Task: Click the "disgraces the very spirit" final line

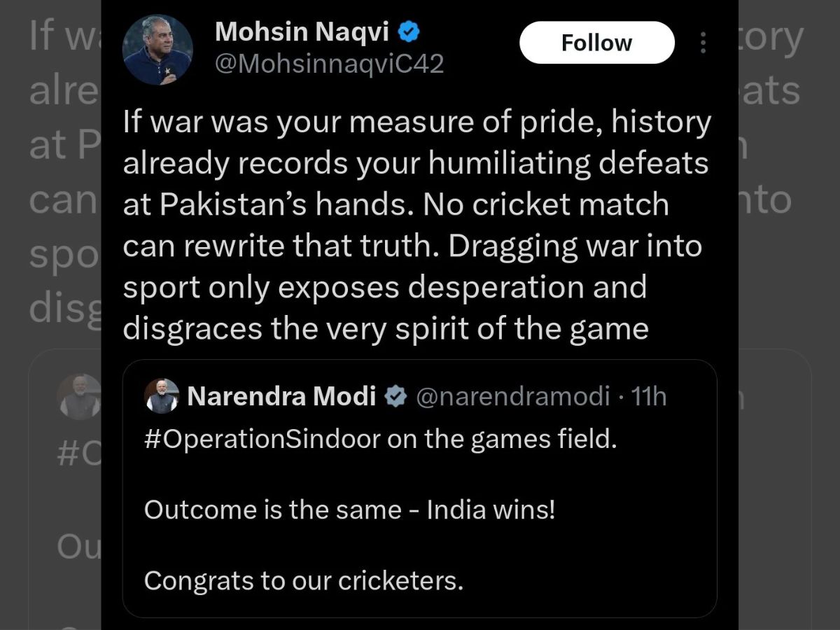Action: coord(386,328)
